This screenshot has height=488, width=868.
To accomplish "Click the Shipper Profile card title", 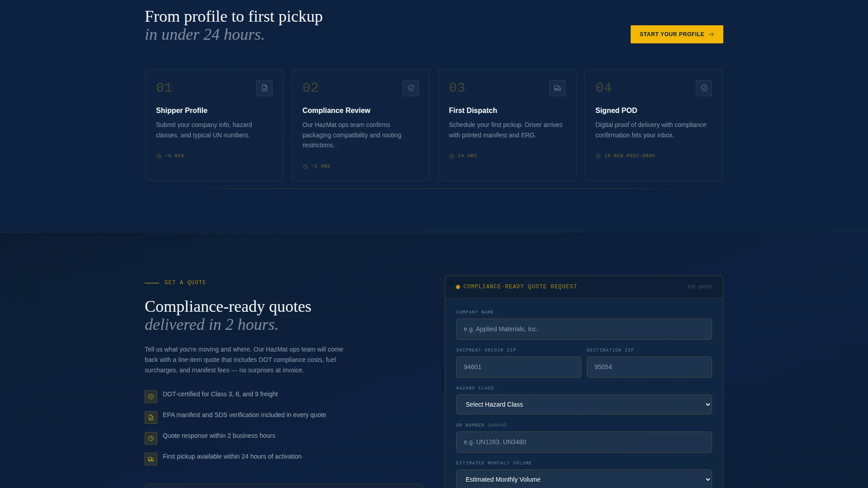I will (x=182, y=110).
